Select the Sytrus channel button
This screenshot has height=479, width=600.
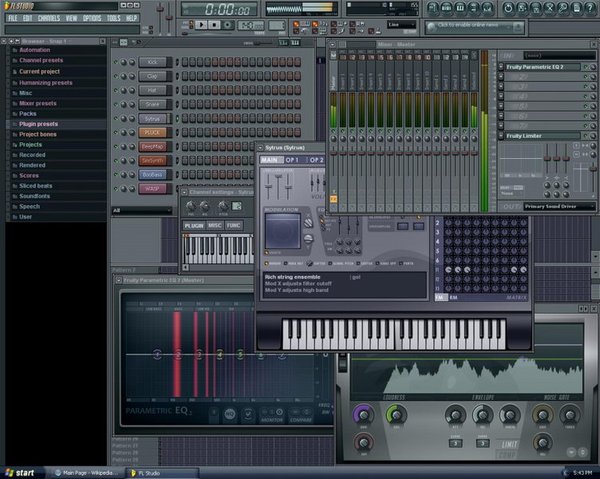(153, 118)
